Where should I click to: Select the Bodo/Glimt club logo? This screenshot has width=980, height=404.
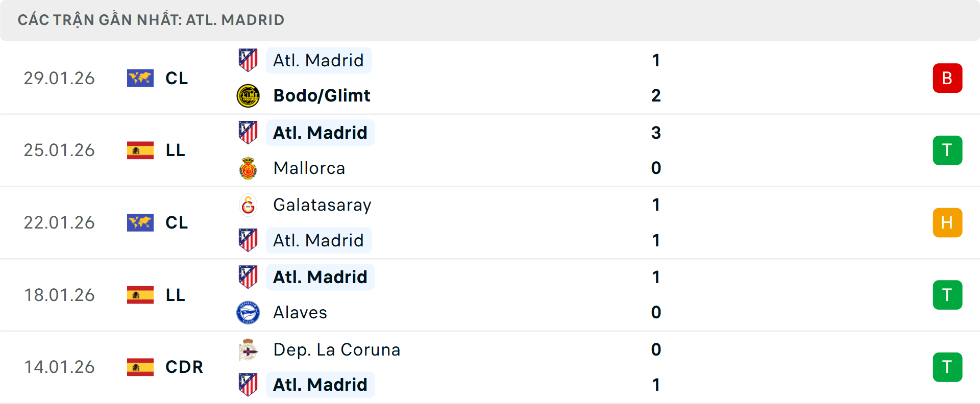coord(249,95)
